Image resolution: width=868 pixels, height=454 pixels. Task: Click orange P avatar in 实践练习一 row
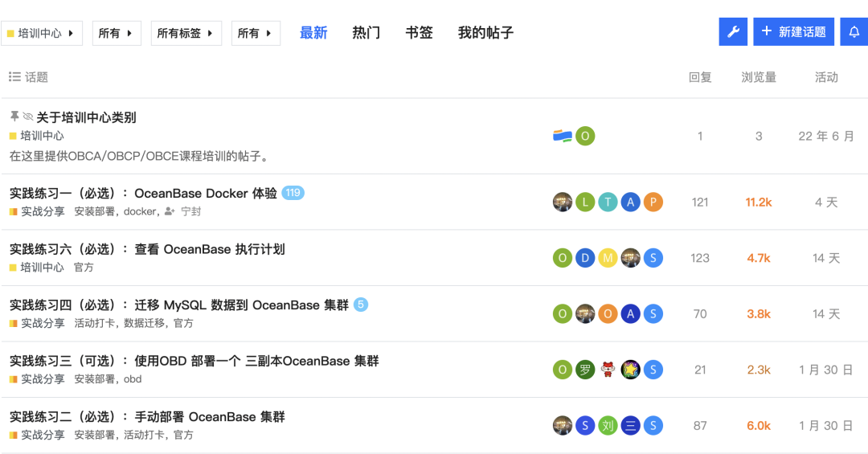tap(653, 202)
